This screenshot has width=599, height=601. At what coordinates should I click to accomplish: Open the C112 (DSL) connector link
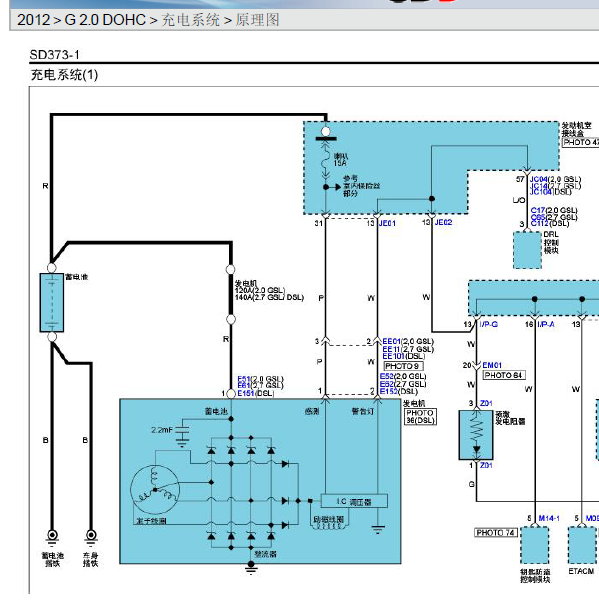pos(540,223)
